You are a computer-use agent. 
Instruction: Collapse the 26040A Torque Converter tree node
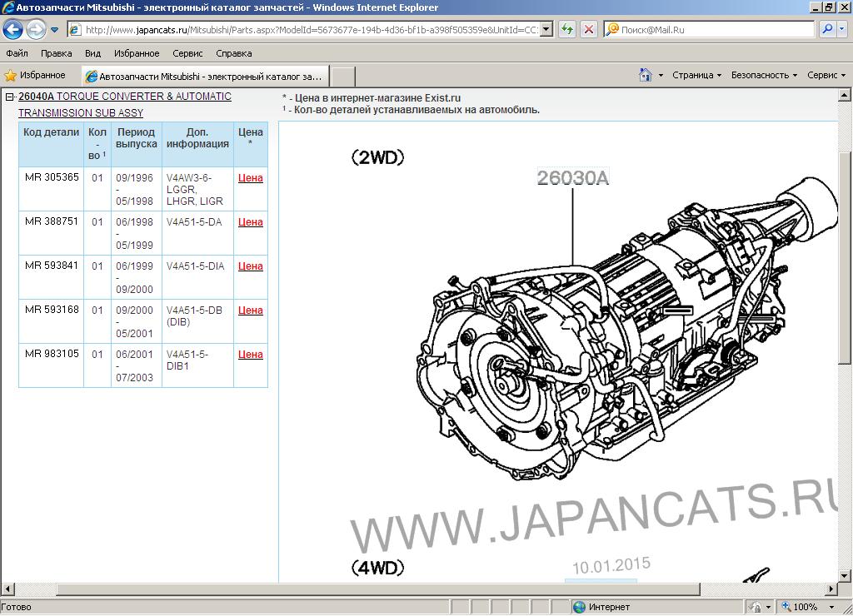point(10,97)
